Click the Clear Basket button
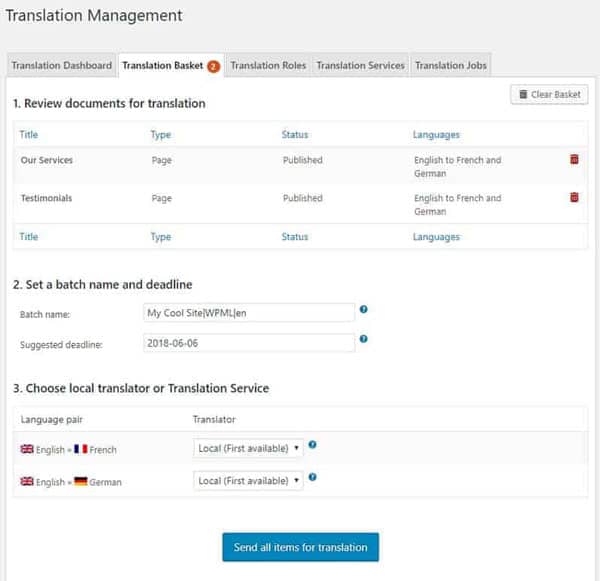600x581 pixels. (x=549, y=95)
